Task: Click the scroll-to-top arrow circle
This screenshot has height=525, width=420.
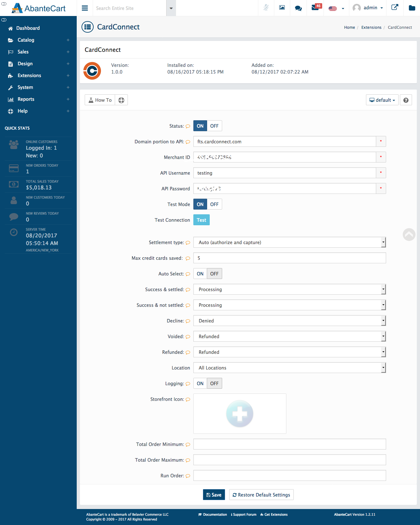Action: [409, 235]
